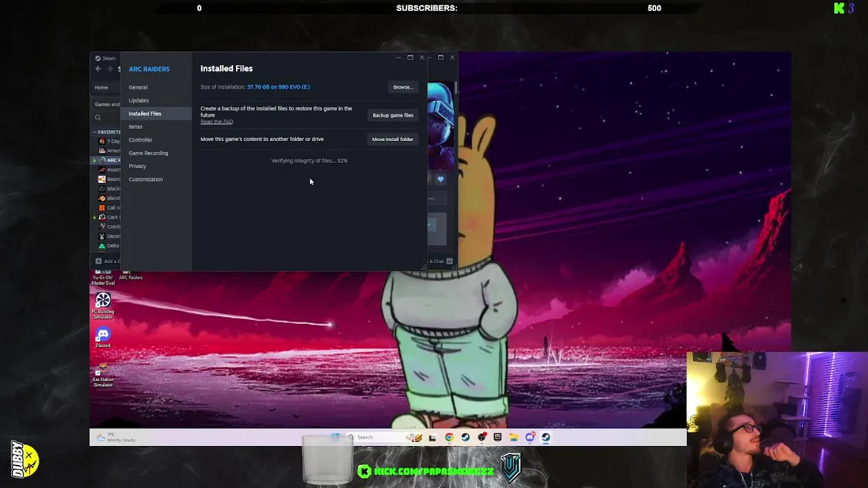
Task: Click the Friends & Chat grid icon
Action: [449, 261]
